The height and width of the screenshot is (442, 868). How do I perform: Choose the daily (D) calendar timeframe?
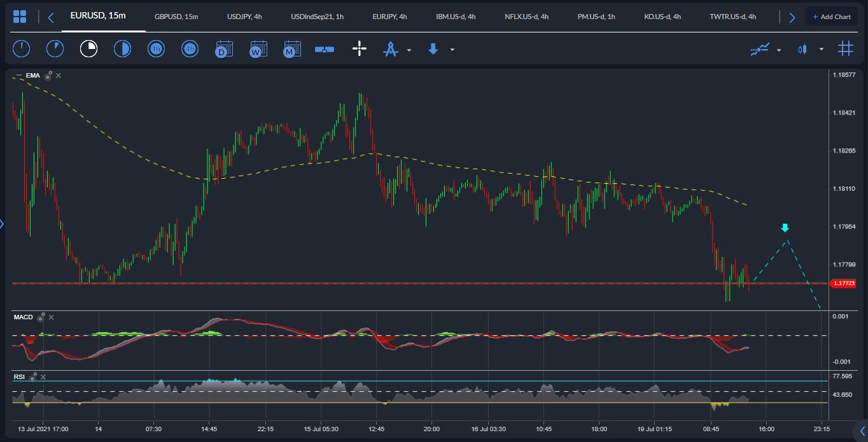pos(224,49)
